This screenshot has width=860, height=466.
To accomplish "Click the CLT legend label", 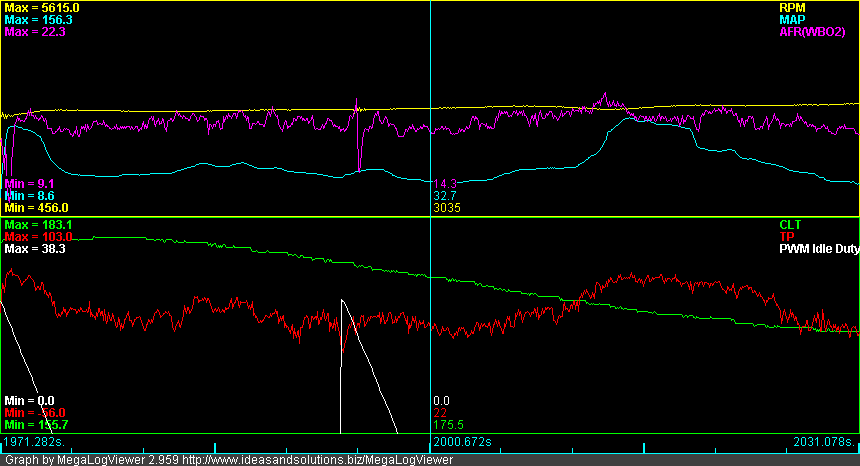I will point(790,225).
